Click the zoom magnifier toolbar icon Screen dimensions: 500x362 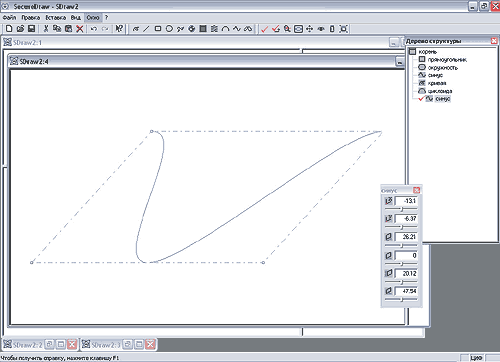coord(287,29)
